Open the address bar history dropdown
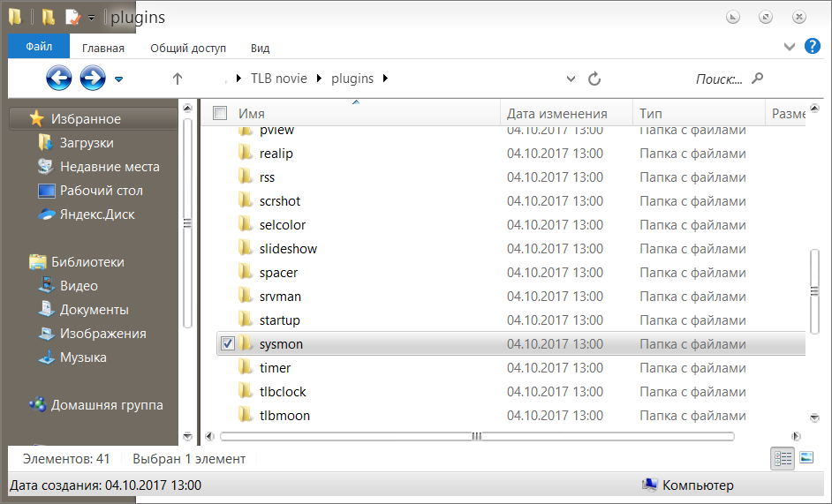Image resolution: width=832 pixels, height=504 pixels. tap(571, 79)
